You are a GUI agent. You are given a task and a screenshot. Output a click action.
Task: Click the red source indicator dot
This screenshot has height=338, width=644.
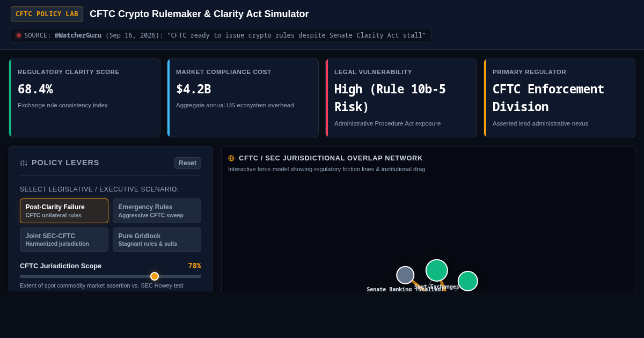(x=19, y=35)
